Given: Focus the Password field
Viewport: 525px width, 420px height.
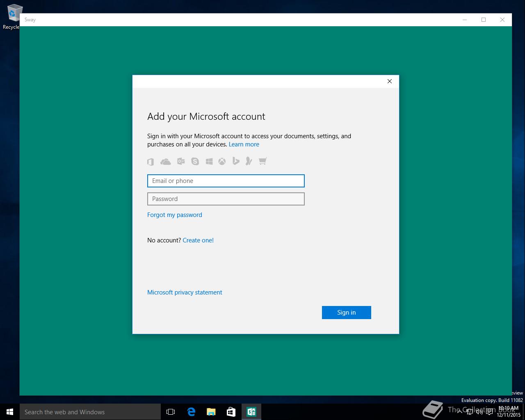Looking at the screenshot, I should tap(226, 199).
